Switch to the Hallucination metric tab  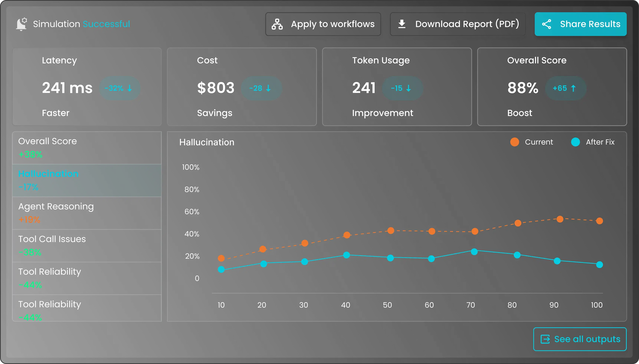pyautogui.click(x=87, y=180)
